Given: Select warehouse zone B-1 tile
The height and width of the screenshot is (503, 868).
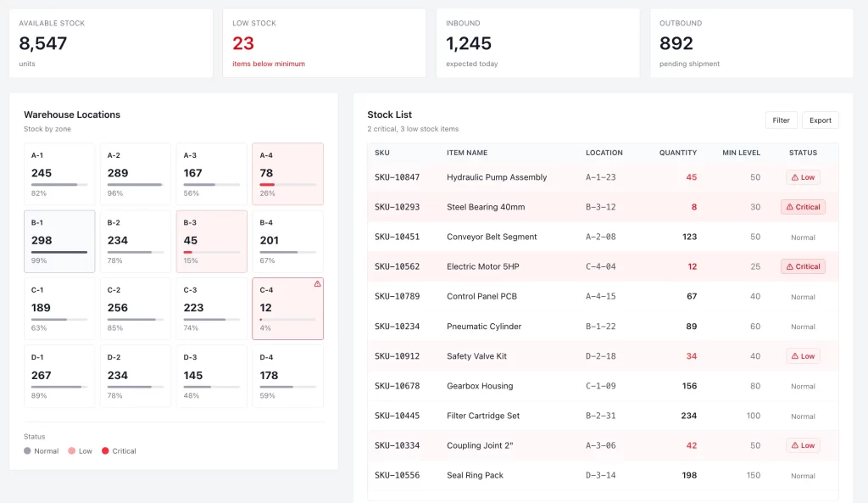Looking at the screenshot, I should [x=59, y=242].
